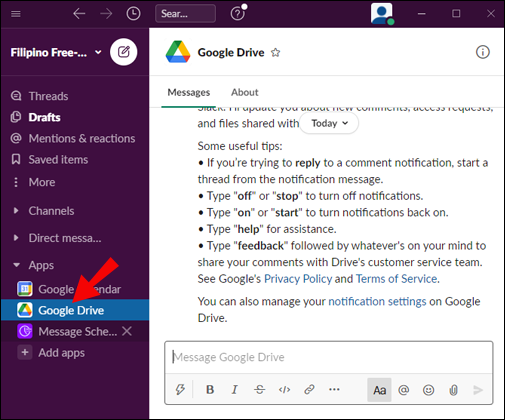Click the lightning bolt shortcuts icon

click(x=180, y=389)
